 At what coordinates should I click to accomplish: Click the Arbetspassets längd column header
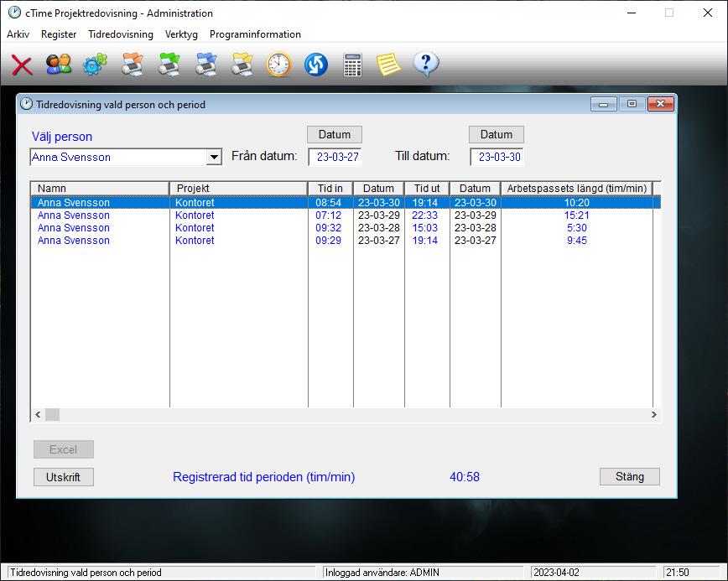577,189
